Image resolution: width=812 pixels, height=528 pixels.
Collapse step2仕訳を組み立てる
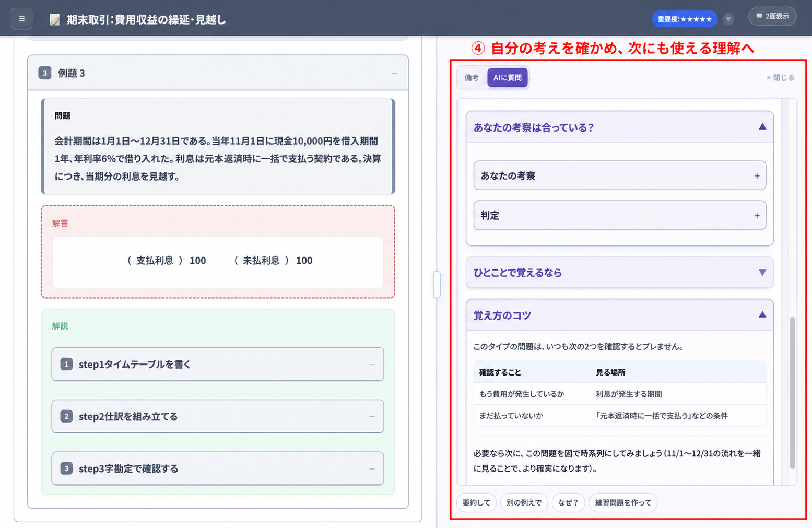[x=372, y=417]
